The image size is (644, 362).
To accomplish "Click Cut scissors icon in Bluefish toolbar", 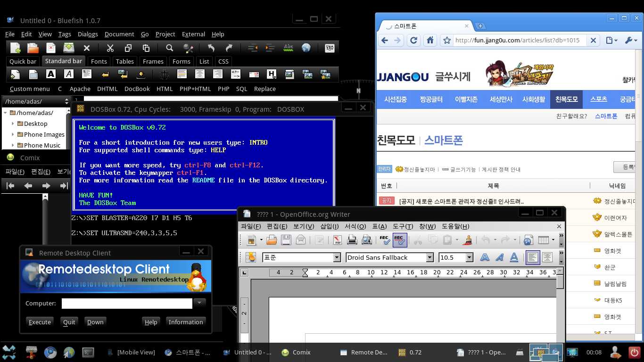I will [x=110, y=48].
